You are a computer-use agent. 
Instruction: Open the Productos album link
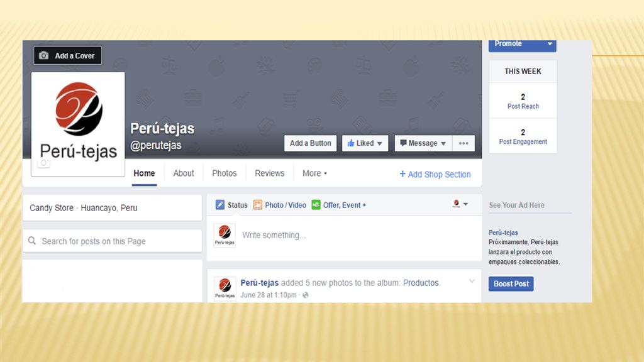(x=421, y=283)
